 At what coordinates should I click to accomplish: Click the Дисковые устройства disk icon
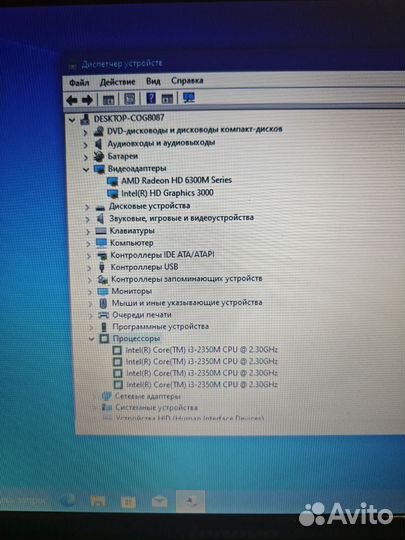[100, 207]
